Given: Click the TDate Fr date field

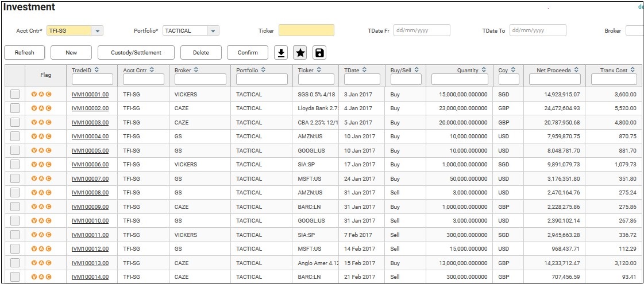Looking at the screenshot, I should click(422, 30).
